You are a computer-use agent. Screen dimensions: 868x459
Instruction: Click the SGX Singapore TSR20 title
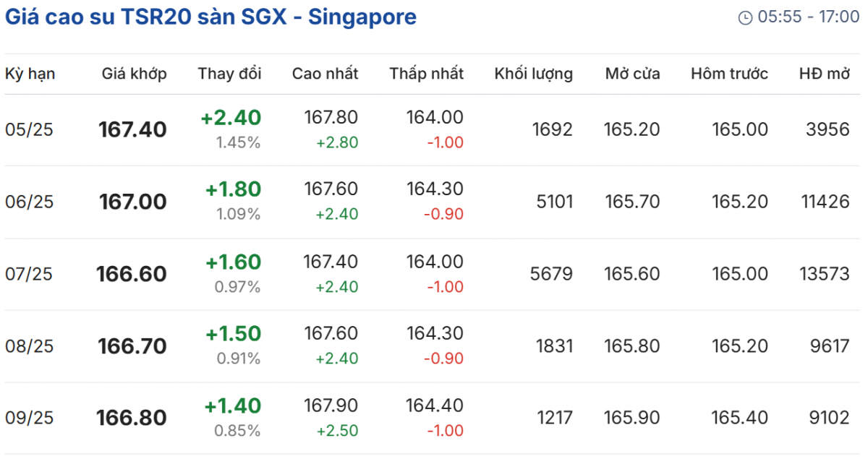[210, 17]
